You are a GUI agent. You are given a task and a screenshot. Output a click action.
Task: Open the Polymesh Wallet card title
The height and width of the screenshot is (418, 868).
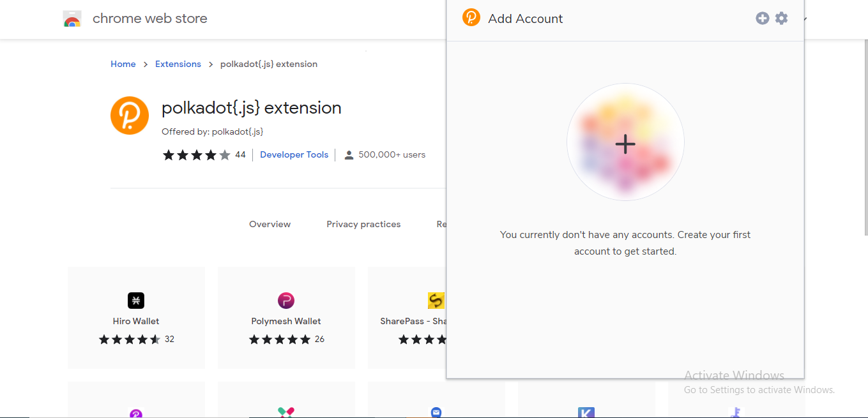point(286,321)
